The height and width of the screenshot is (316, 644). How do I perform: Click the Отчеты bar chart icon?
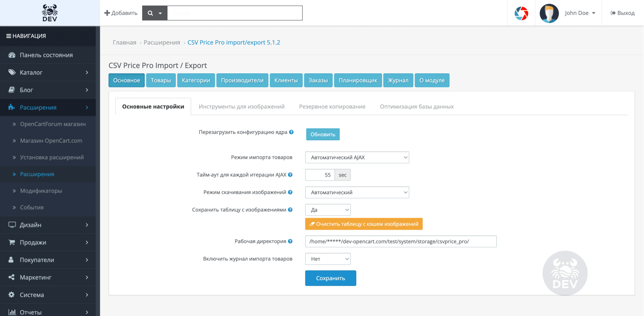pos(12,312)
